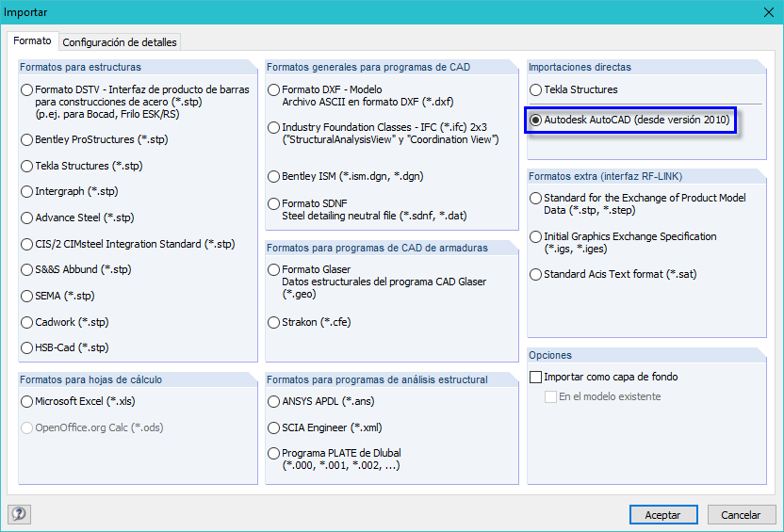The image size is (784, 532).
Task: Select Autodesk AutoCAD (desde versión 2010)
Action: pos(535,120)
